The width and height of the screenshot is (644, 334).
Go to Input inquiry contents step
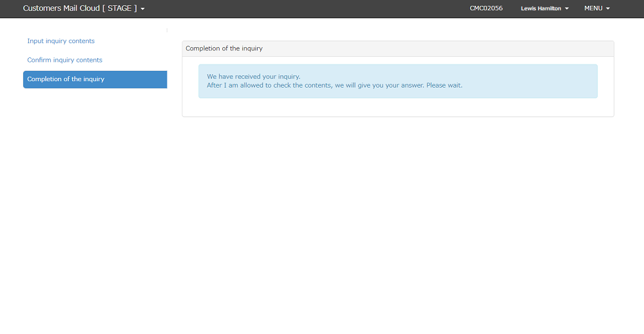pos(61,41)
